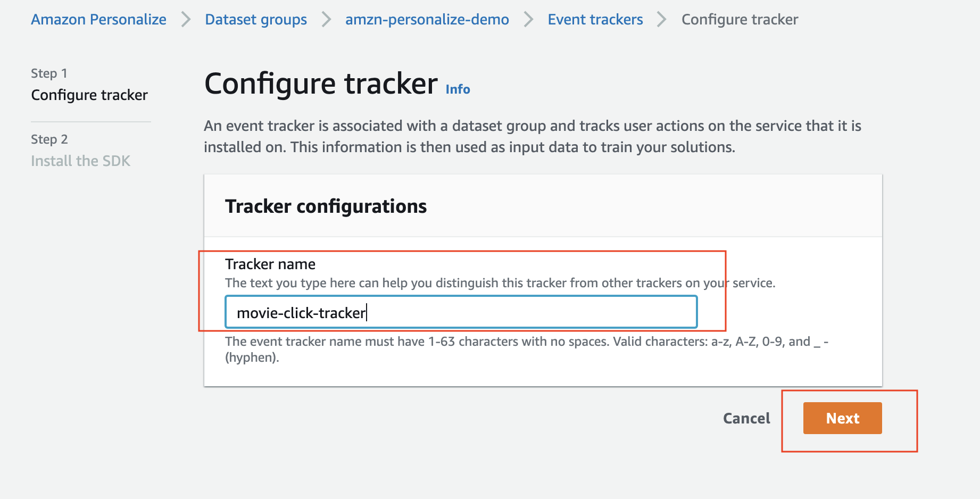Click chevron after Dataset groups breadcrumb
The image size is (980, 499).
click(326, 20)
